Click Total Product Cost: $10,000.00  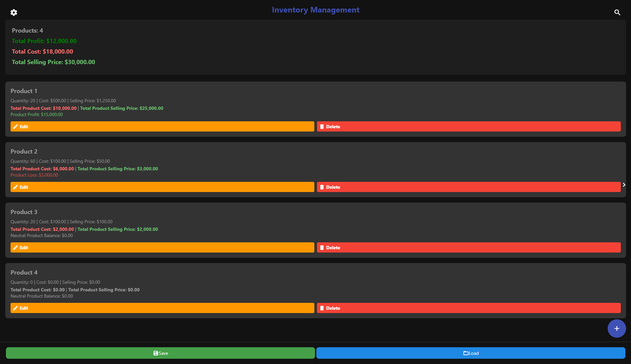coord(43,108)
